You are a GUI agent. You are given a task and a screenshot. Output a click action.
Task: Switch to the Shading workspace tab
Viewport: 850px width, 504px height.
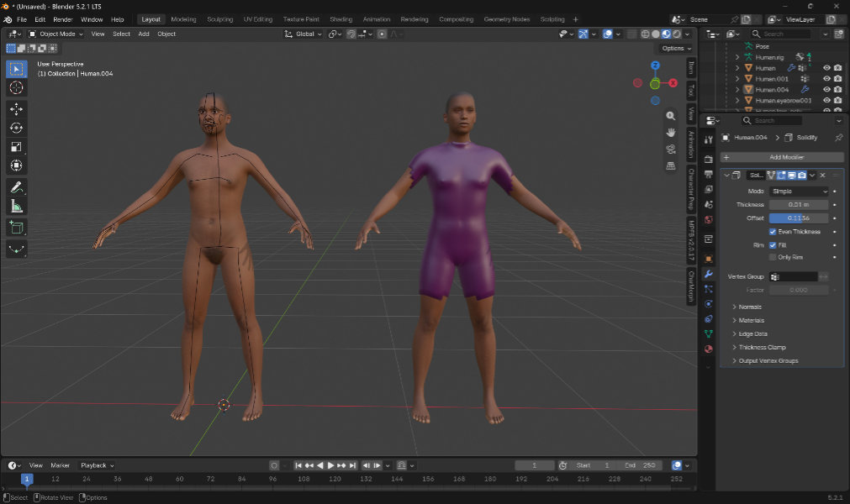coord(341,19)
